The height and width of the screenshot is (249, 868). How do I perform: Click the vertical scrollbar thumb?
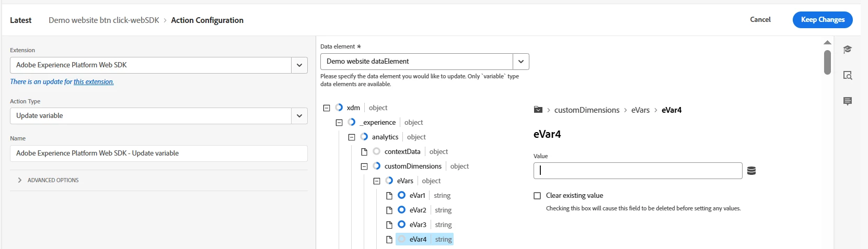[x=827, y=62]
